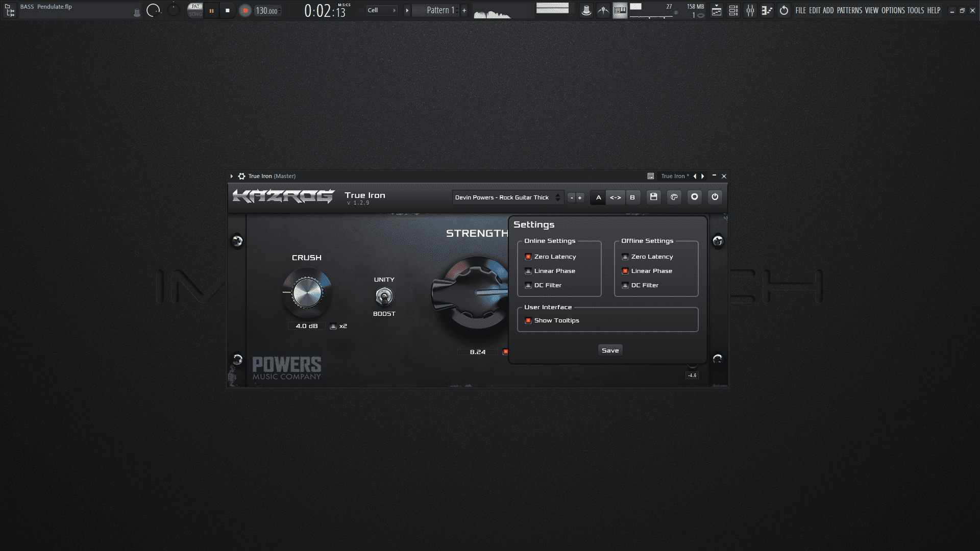
Task: Open the playlist window icon
Action: tap(717, 10)
